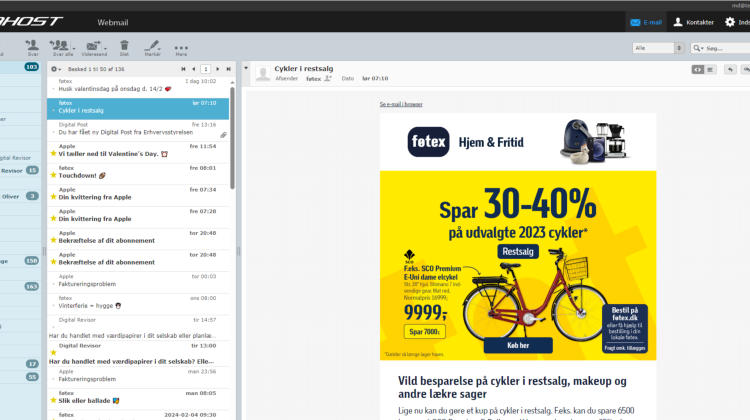This screenshot has height=420, width=750.
Task: Unflag star on Apple message from fre 07:34
Action: click(53, 197)
